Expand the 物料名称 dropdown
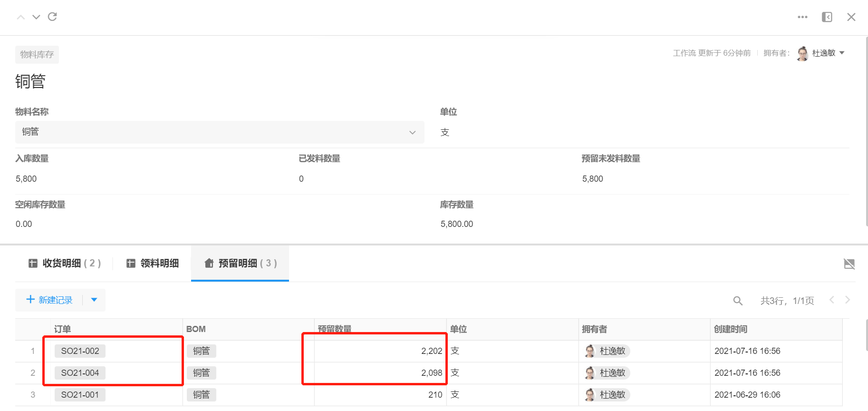This screenshot has height=411, width=868. (412, 132)
